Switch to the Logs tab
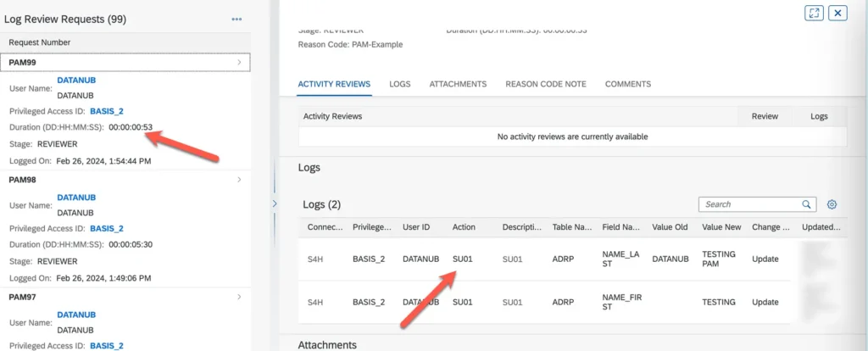This screenshot has height=351, width=868. click(x=400, y=84)
